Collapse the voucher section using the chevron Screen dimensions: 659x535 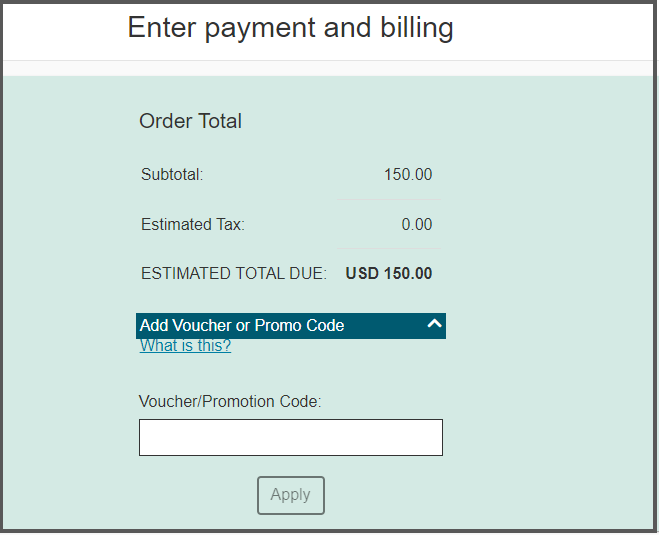point(434,324)
